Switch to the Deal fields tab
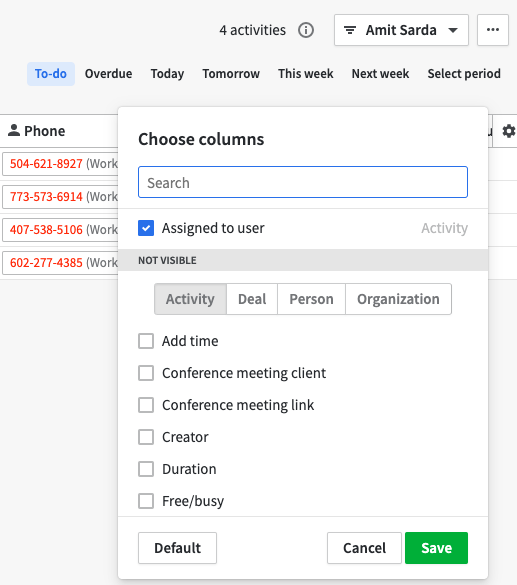This screenshot has height=585, width=517. [x=252, y=299]
